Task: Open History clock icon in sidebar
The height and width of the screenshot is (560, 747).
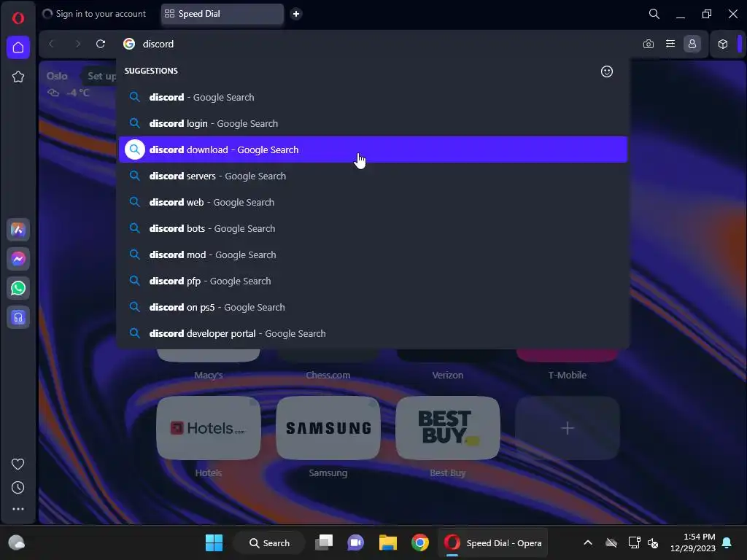Action: tap(18, 487)
